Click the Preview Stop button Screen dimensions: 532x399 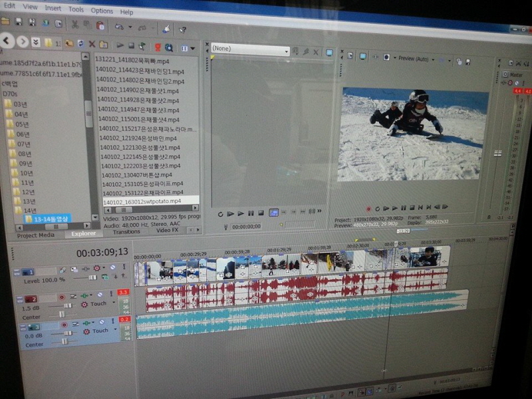(x=412, y=207)
